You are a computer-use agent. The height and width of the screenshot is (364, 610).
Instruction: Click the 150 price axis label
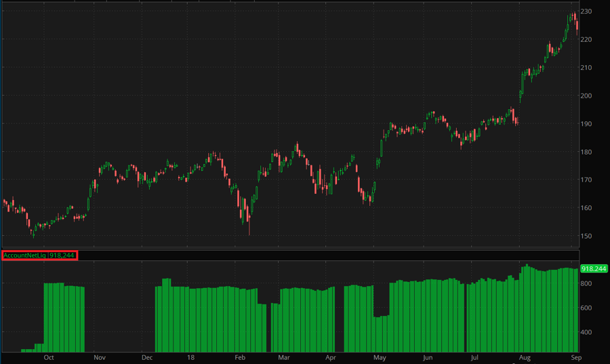coord(587,237)
